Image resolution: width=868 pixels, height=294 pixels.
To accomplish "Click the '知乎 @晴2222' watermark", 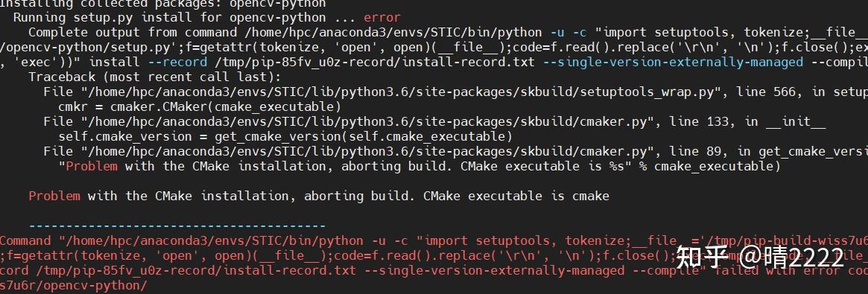I will [760, 258].
